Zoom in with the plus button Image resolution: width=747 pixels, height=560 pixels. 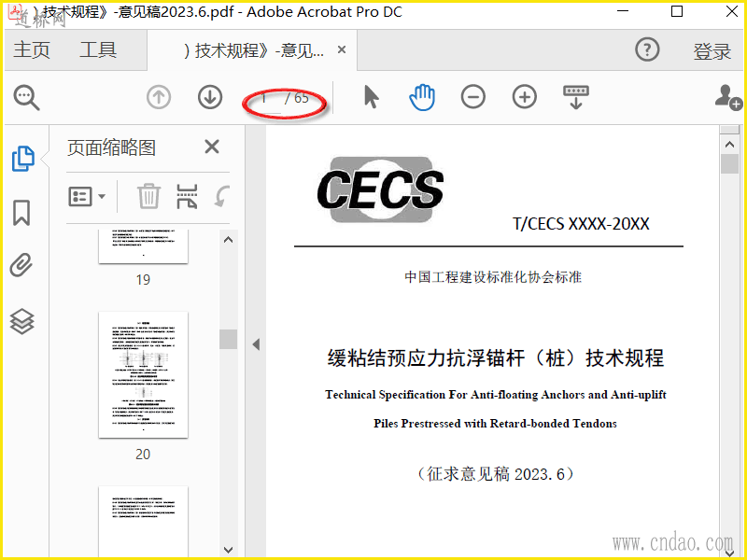point(525,97)
